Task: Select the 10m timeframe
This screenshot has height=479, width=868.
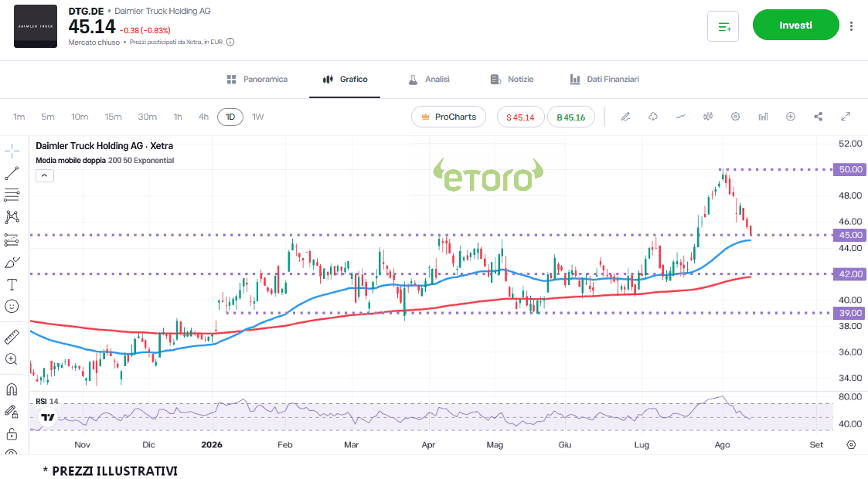Action: click(x=80, y=117)
